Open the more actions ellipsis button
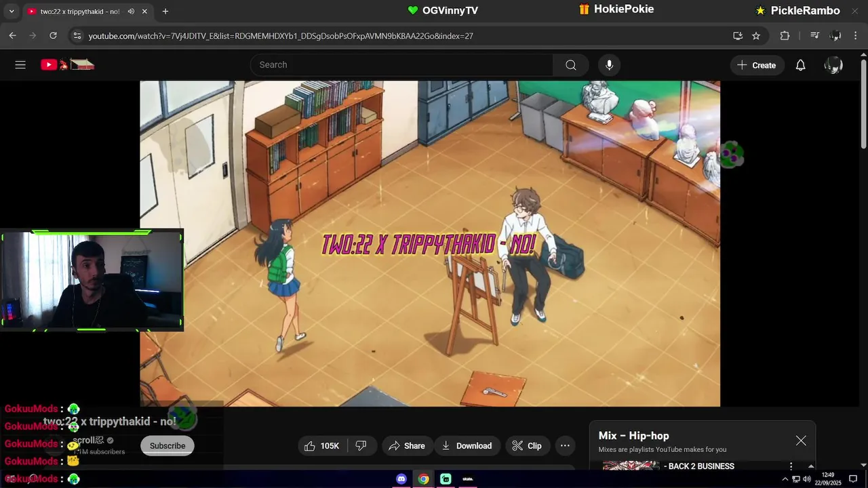The image size is (868, 488). coord(565,445)
